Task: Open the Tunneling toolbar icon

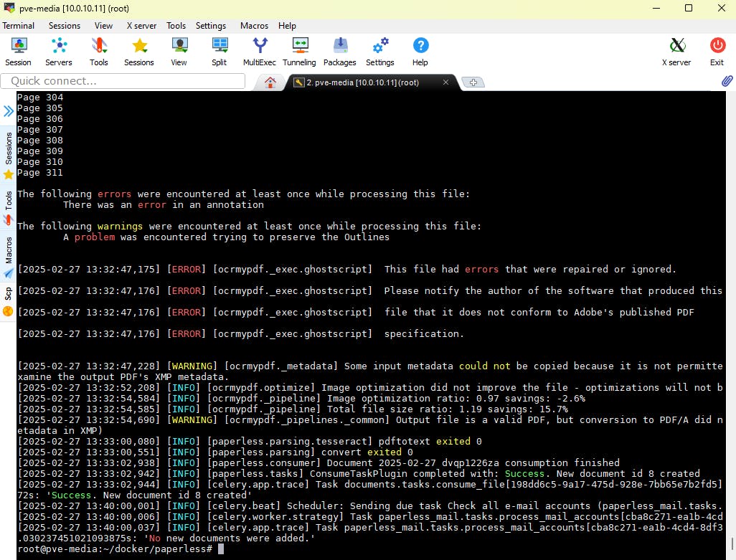Action: pyautogui.click(x=299, y=52)
